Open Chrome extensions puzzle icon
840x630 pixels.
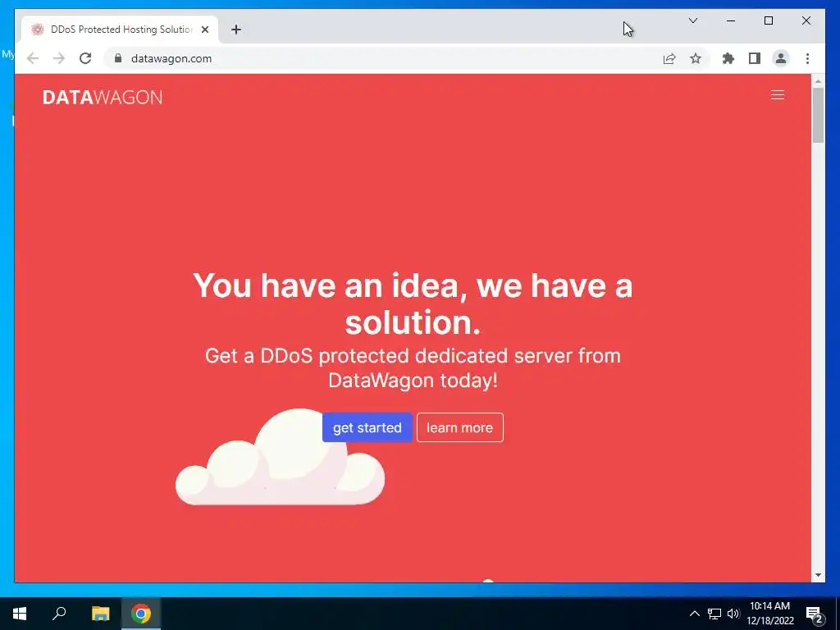coord(728,58)
